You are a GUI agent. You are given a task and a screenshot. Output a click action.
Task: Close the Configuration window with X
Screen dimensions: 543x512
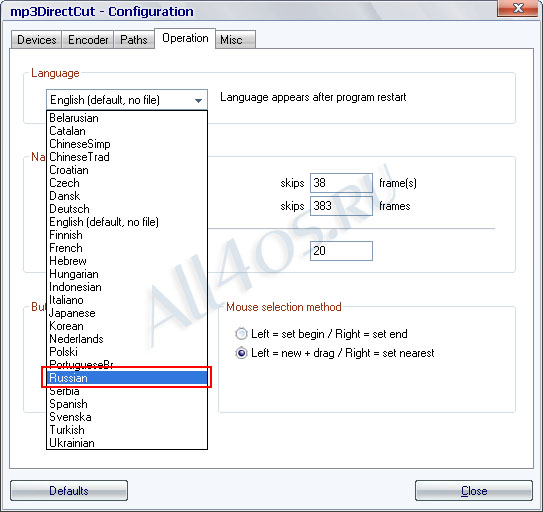pyautogui.click(x=518, y=8)
